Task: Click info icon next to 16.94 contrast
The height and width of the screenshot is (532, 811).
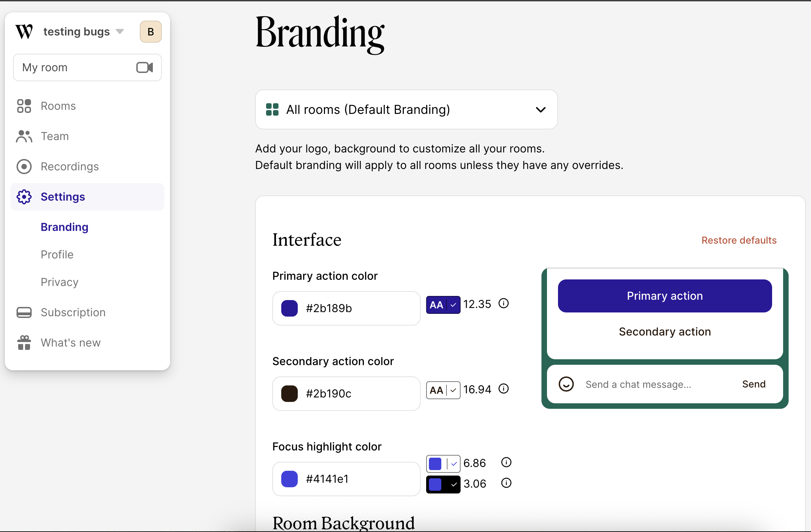Action: coord(504,389)
